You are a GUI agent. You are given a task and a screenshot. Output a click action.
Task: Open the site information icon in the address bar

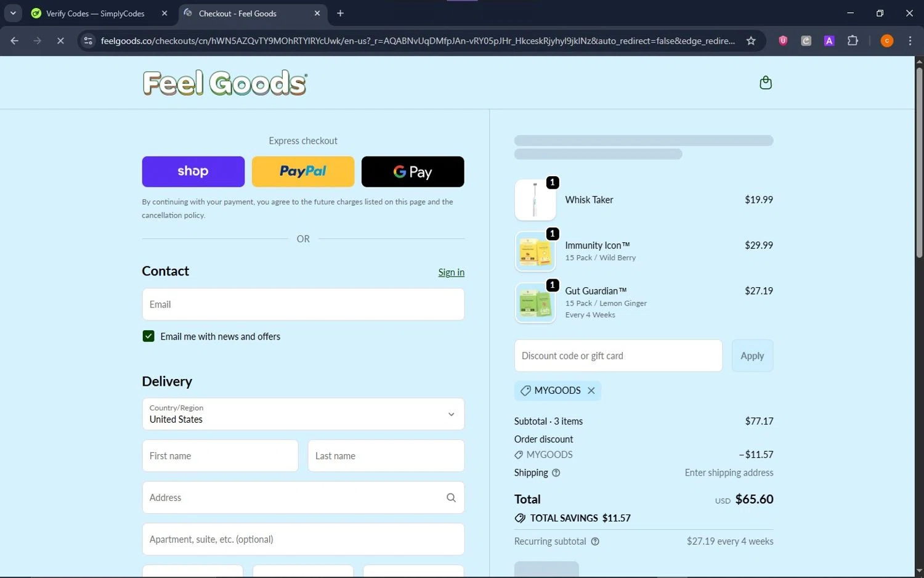(x=88, y=41)
